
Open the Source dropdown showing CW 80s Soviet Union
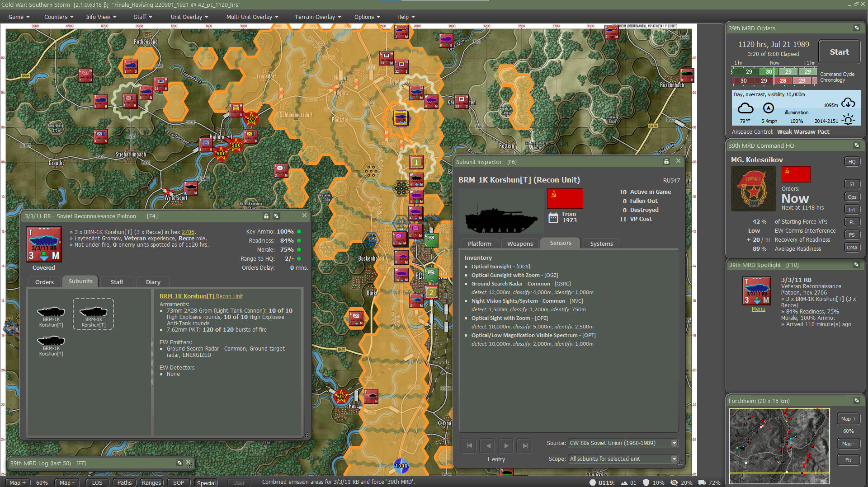[x=623, y=443]
